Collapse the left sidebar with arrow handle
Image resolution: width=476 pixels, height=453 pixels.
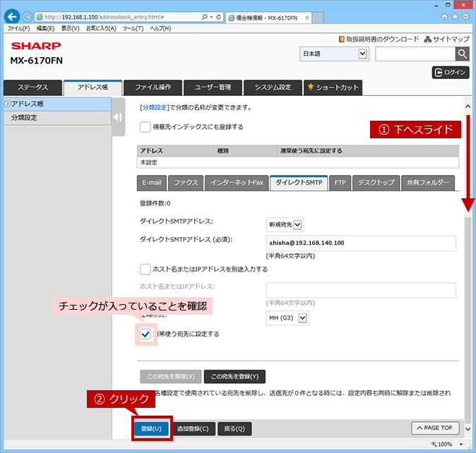[x=118, y=117]
